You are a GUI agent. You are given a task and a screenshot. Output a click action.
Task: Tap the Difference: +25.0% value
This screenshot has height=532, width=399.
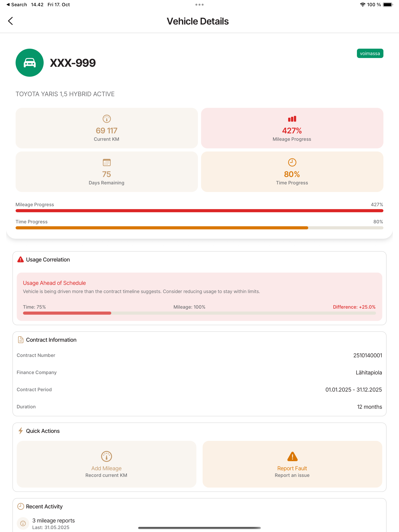click(x=354, y=307)
